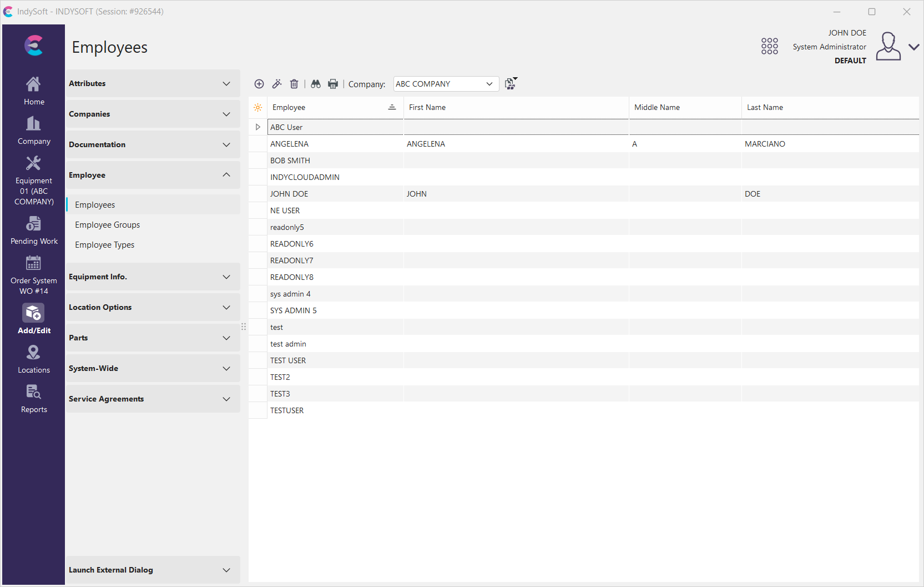This screenshot has height=587, width=924.
Task: Click the grid settings sun icon
Action: coord(257,108)
